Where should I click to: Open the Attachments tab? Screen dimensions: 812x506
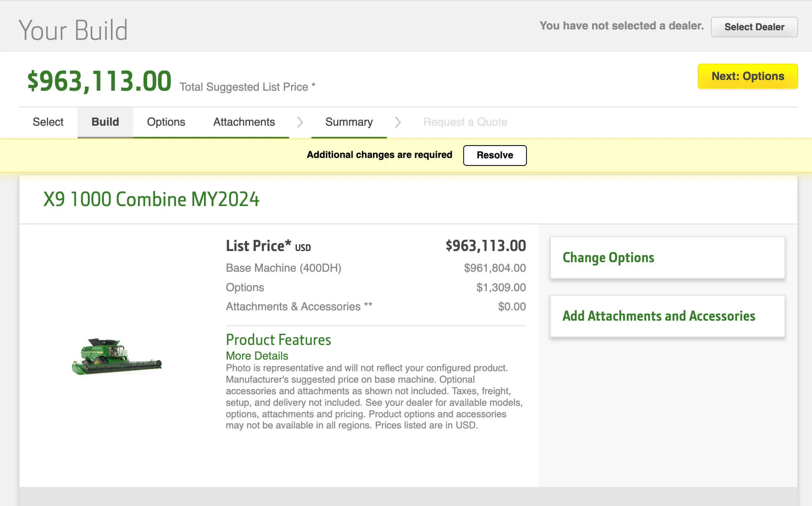[x=244, y=122]
